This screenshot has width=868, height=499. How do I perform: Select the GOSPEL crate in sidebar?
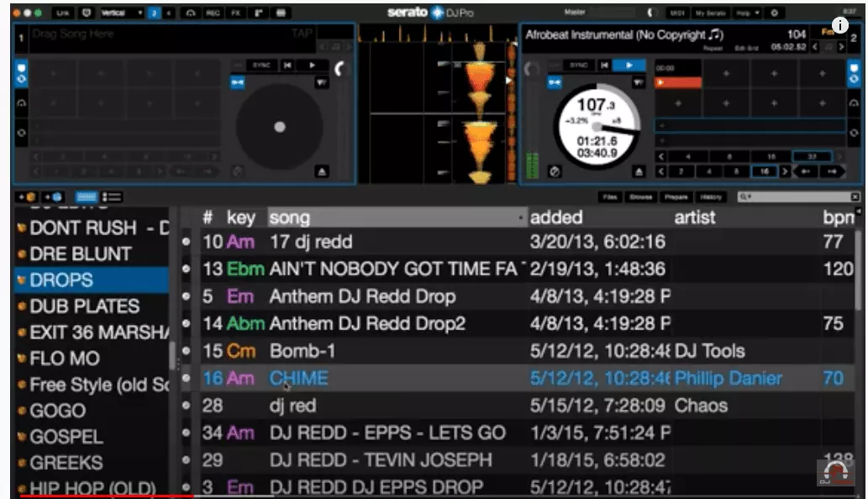coord(66,437)
